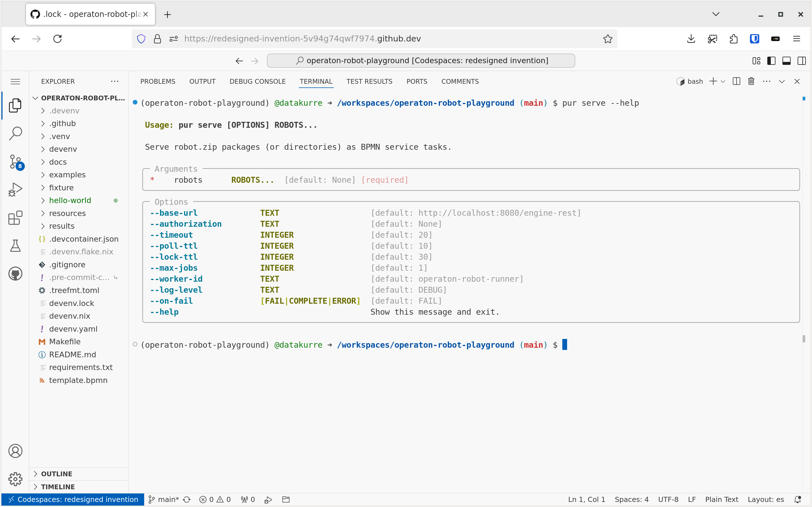Switch to PORTS tab
812x507 pixels.
(x=417, y=81)
